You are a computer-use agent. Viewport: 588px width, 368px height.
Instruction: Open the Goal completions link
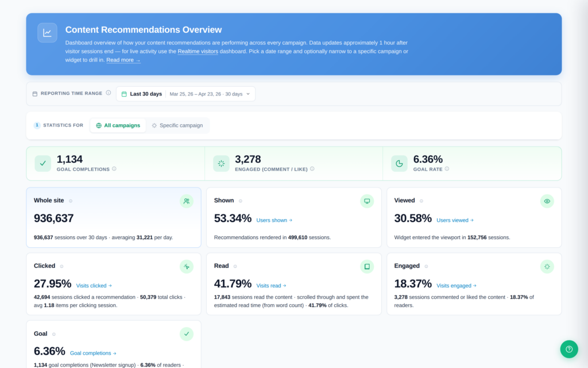coord(93,353)
